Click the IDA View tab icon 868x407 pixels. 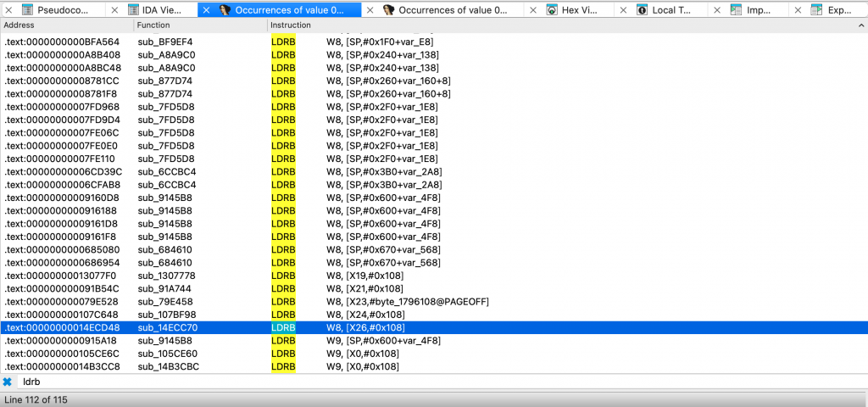pos(135,10)
